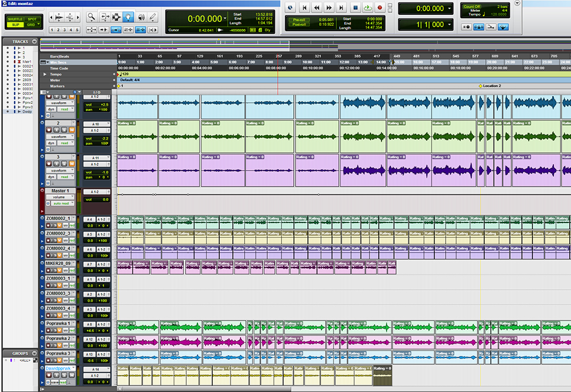Select the Grabber hand tool
571x392 pixels.
coord(129,17)
